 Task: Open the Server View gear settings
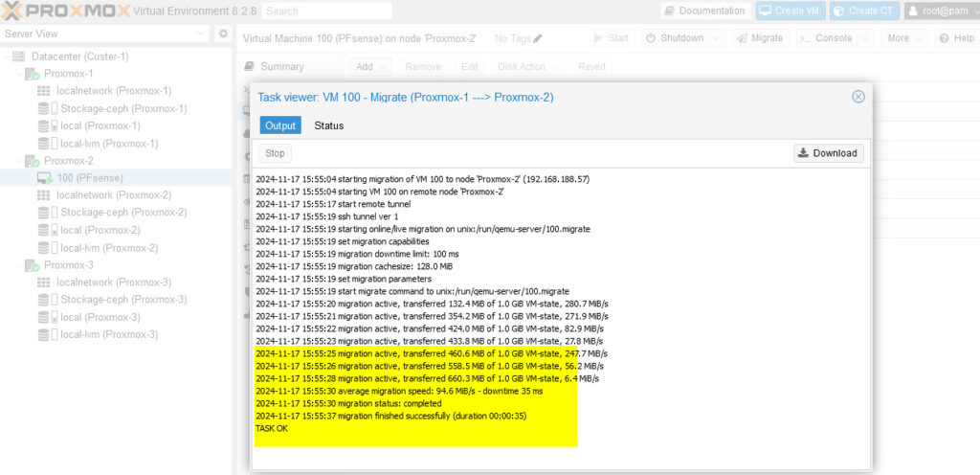[x=223, y=34]
